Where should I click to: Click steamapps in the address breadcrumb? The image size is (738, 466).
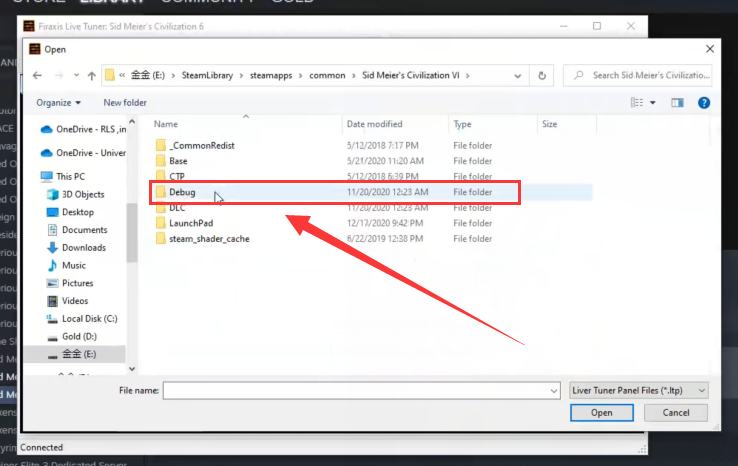(271, 75)
